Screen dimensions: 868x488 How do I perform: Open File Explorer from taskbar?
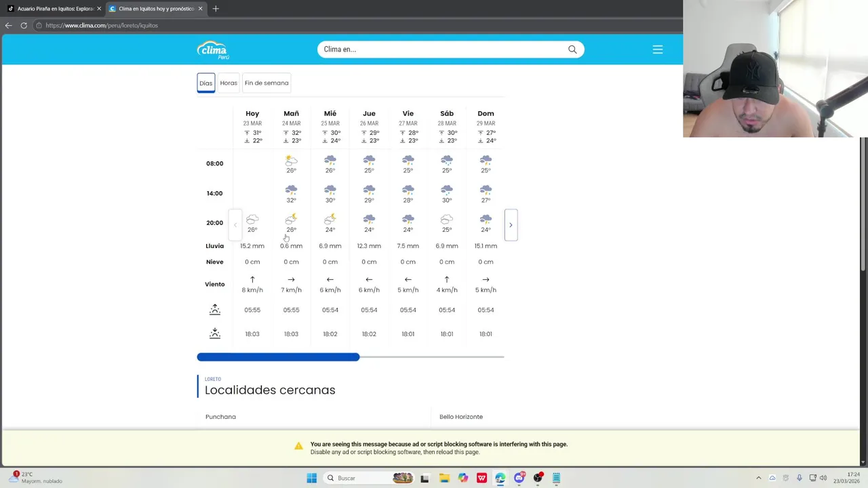(444, 478)
